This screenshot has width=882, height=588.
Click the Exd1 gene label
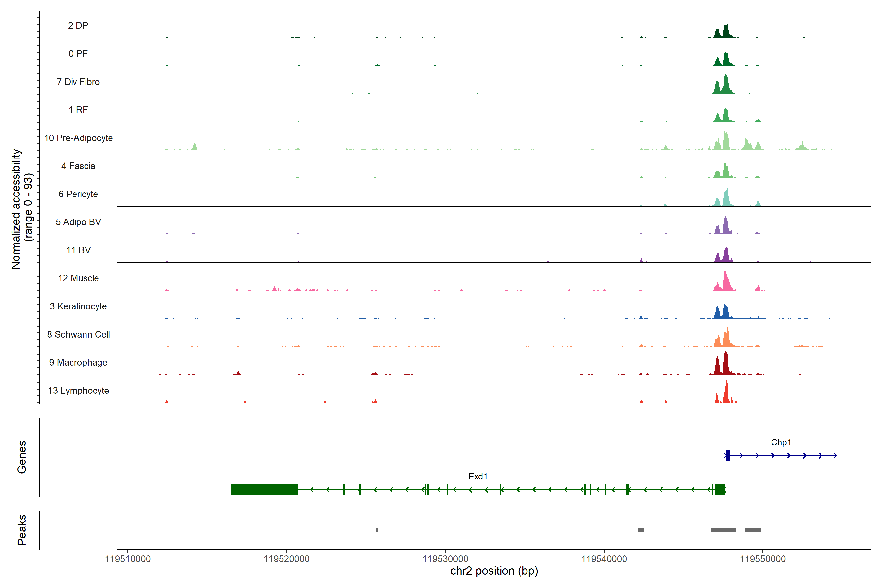478,476
